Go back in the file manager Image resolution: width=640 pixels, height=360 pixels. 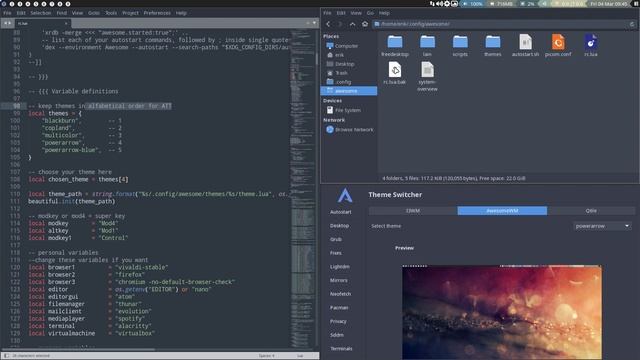click(x=328, y=24)
